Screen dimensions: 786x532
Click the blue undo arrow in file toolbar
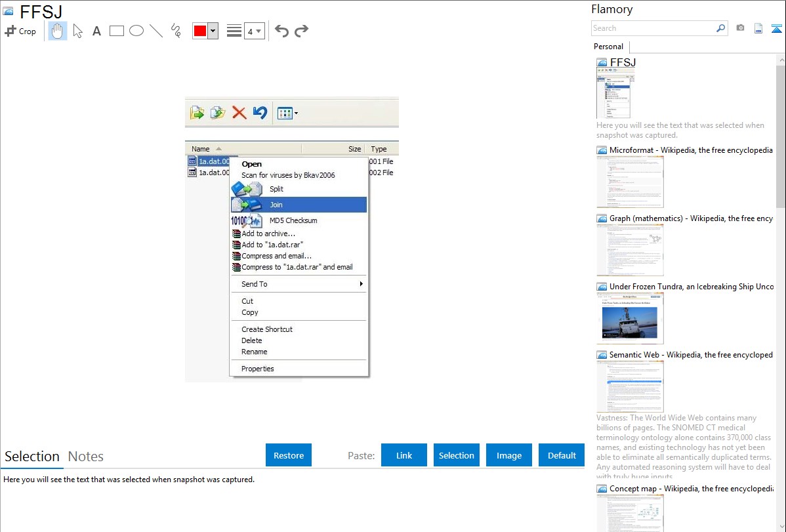260,113
